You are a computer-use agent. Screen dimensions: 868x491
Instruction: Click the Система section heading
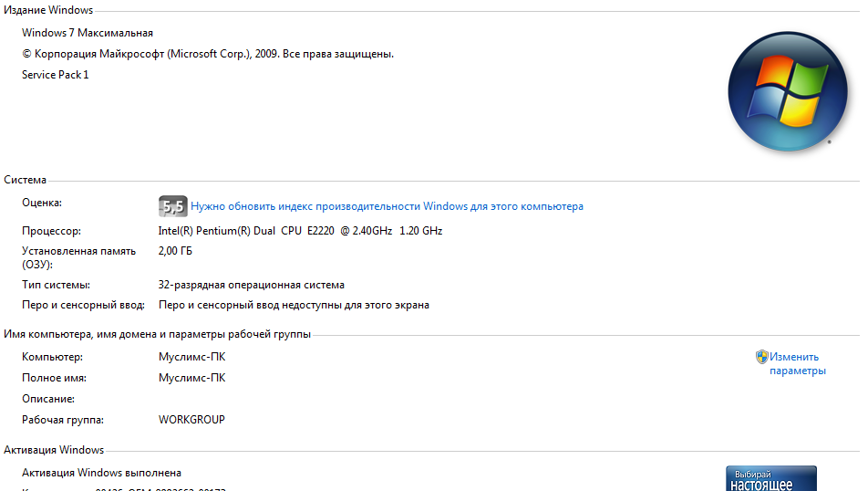pos(25,180)
